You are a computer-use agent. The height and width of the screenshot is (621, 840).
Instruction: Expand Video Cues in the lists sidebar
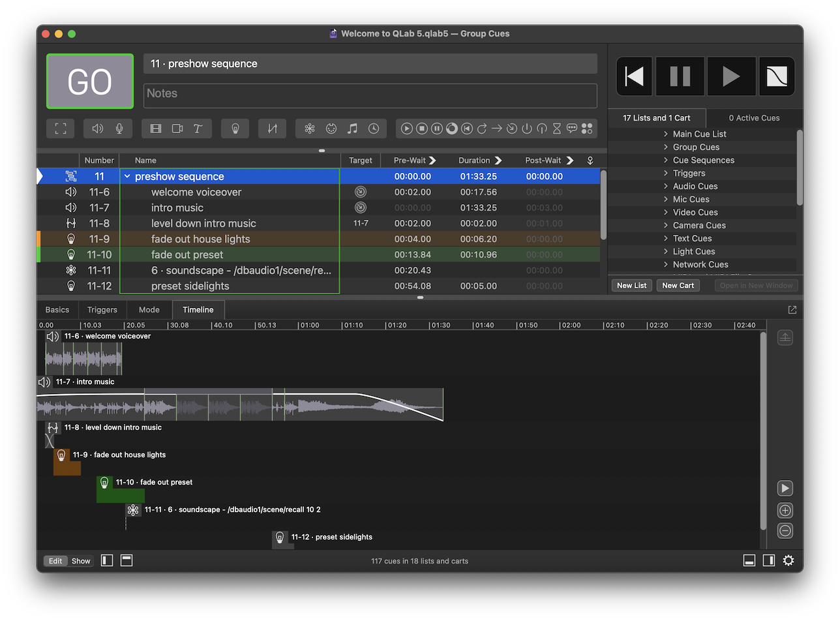tap(665, 212)
